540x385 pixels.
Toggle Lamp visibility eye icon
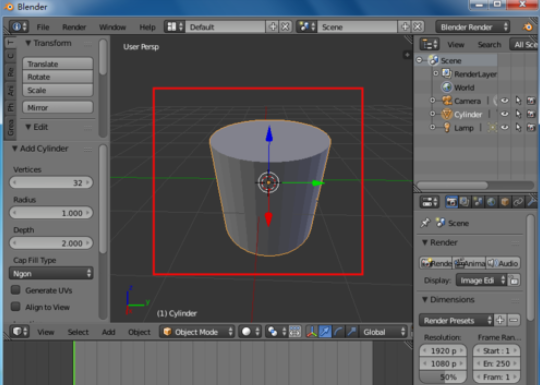pos(505,127)
